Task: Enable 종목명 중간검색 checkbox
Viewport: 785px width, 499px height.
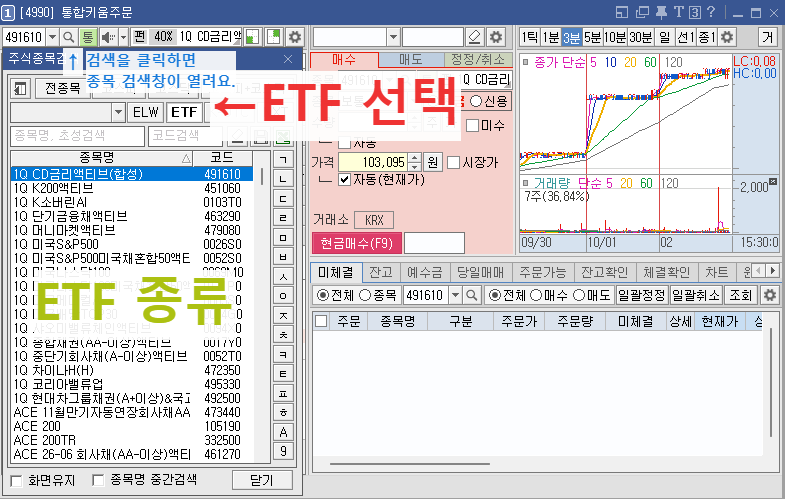Action: pos(98,480)
